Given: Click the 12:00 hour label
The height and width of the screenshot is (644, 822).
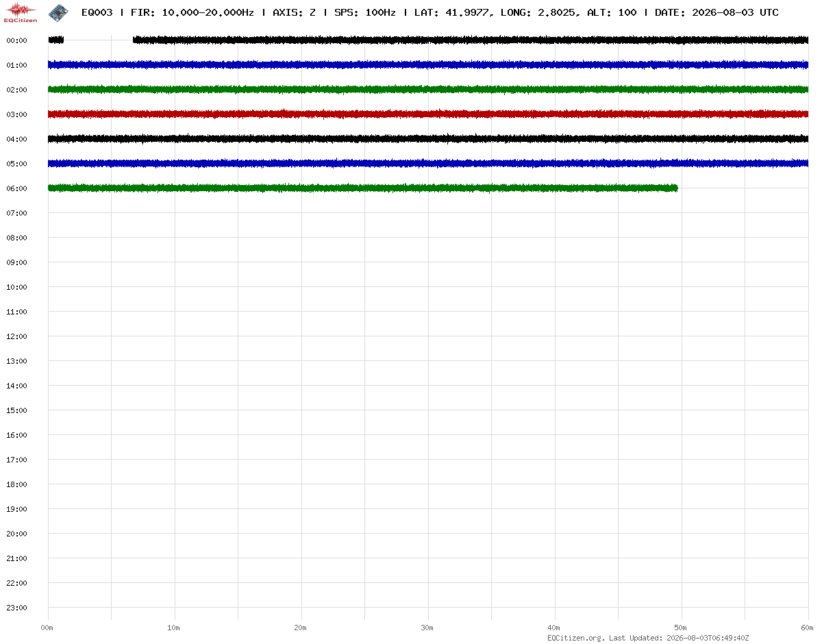Looking at the screenshot, I should [x=16, y=336].
